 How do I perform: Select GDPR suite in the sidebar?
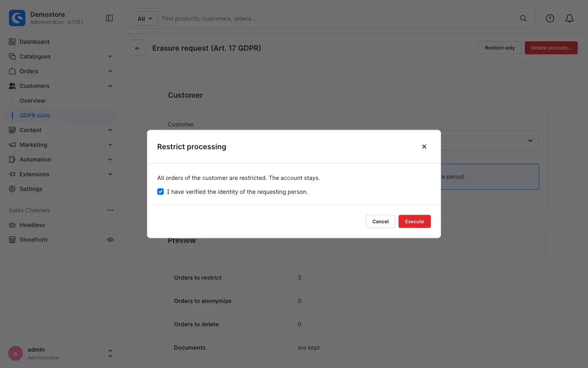pos(35,115)
